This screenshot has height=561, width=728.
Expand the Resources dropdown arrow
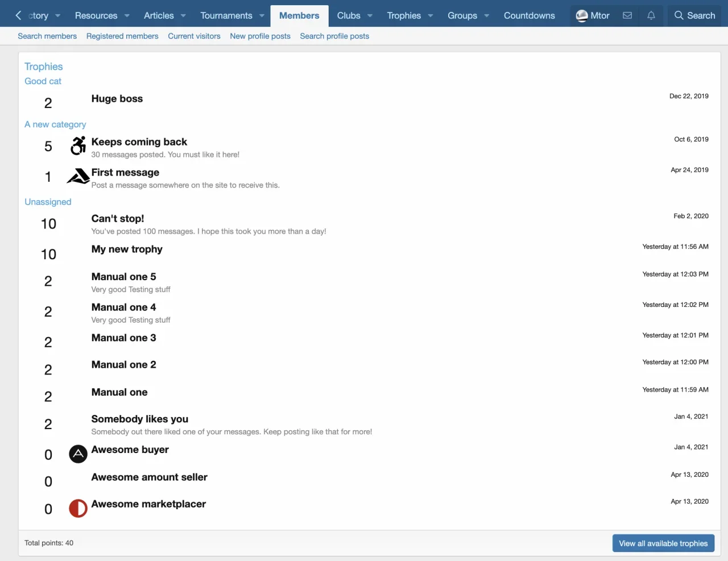tap(127, 16)
